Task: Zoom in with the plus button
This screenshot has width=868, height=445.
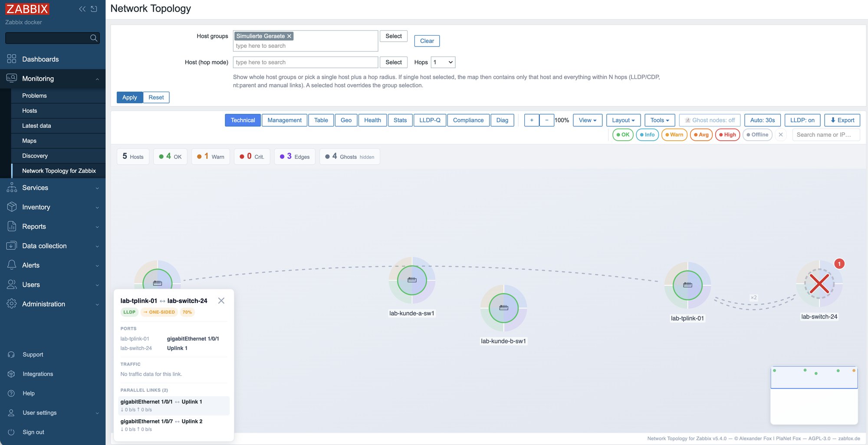Action: (532, 120)
